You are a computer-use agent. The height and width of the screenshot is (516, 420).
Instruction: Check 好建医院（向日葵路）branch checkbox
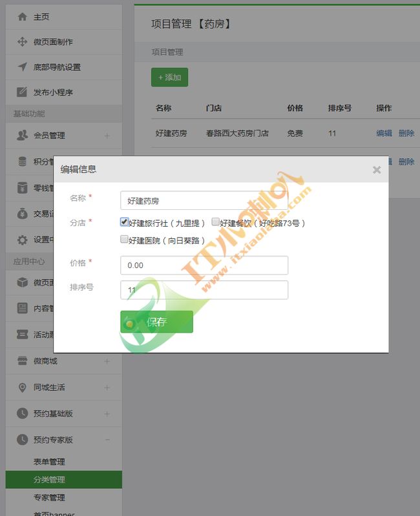[x=124, y=239]
